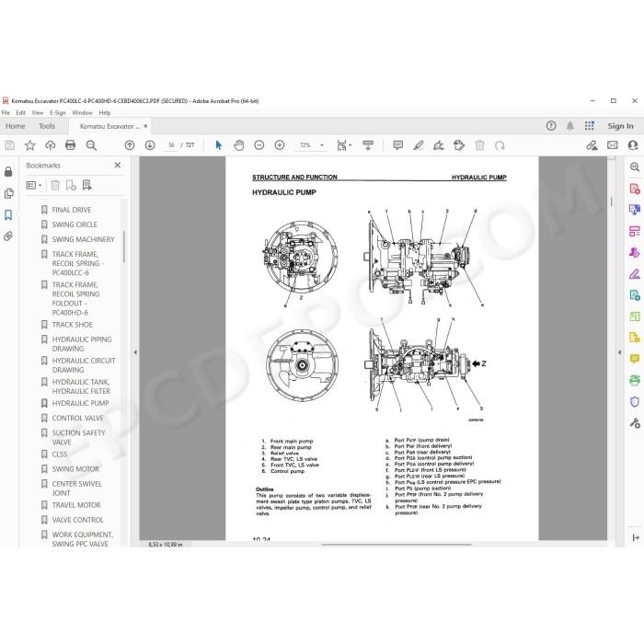Click find current bookmark icon
The height and width of the screenshot is (644, 644).
pos(86,185)
